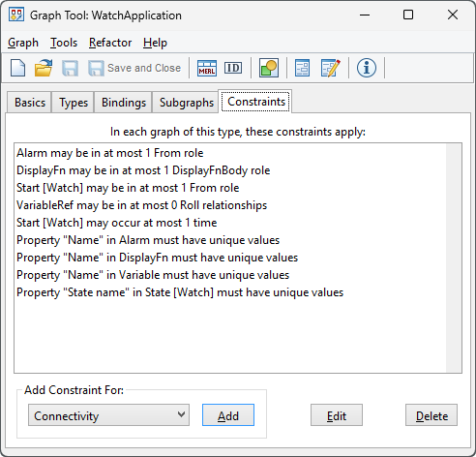Open the Graph menu
The height and width of the screenshot is (457, 476).
pos(23,43)
